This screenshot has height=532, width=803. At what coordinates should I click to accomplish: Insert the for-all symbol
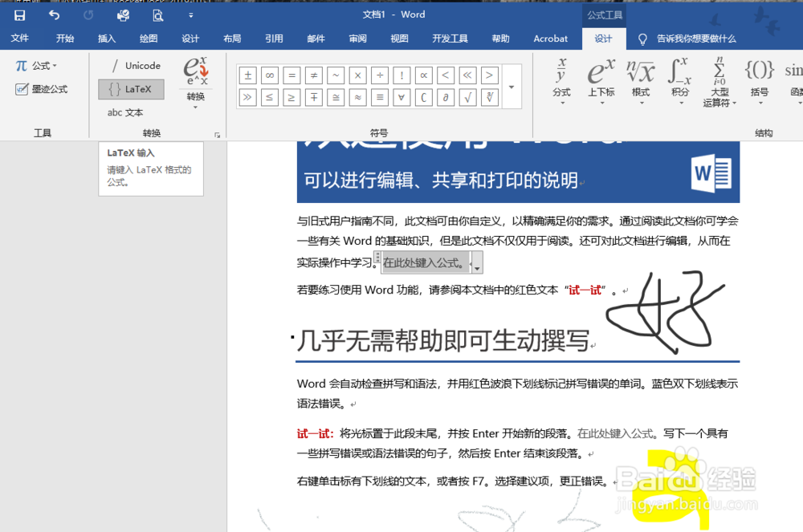tap(402, 97)
